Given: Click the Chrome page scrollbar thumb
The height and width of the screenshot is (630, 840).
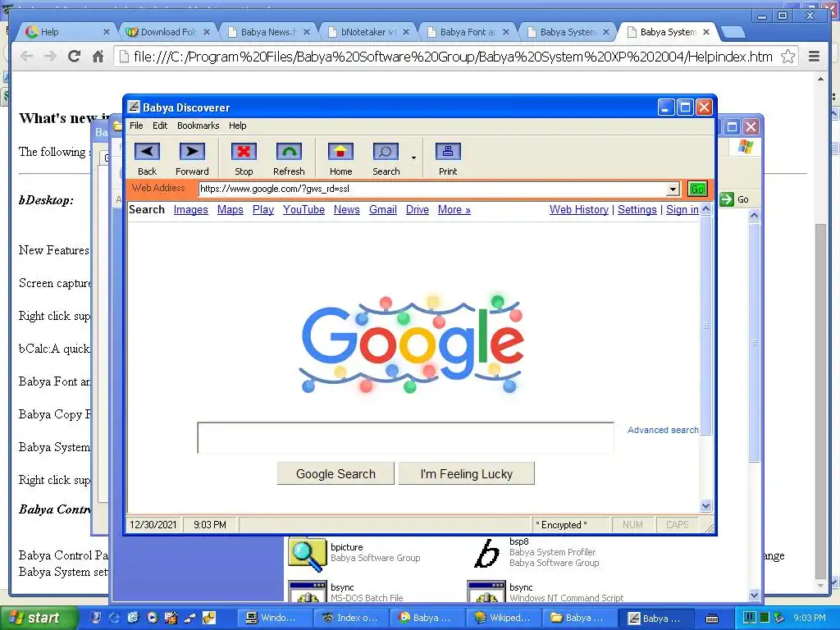Looking at the screenshot, I should pos(820,400).
